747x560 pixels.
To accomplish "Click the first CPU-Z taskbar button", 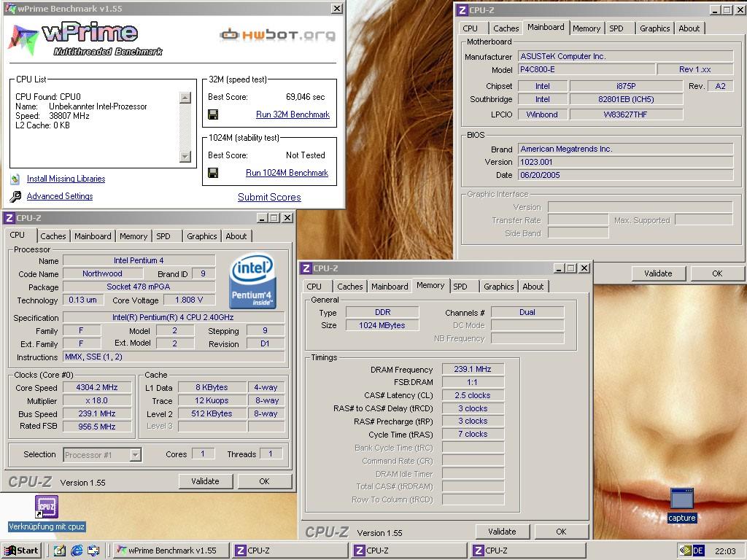I will pos(290,551).
